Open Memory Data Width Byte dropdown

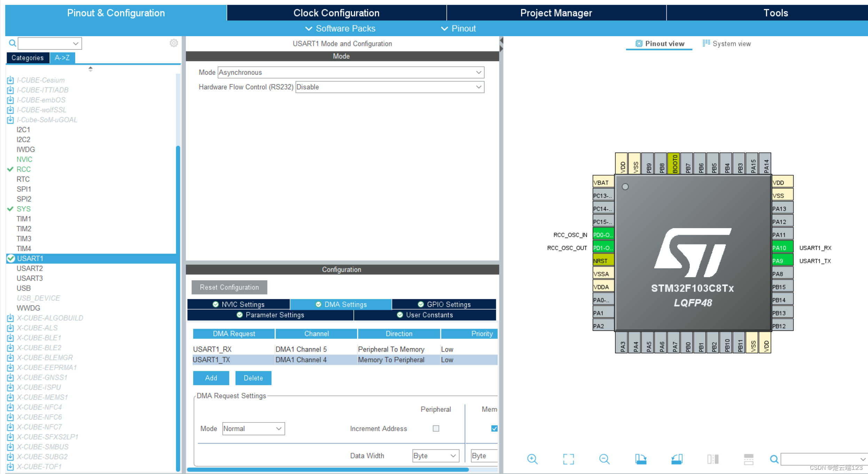(484, 456)
